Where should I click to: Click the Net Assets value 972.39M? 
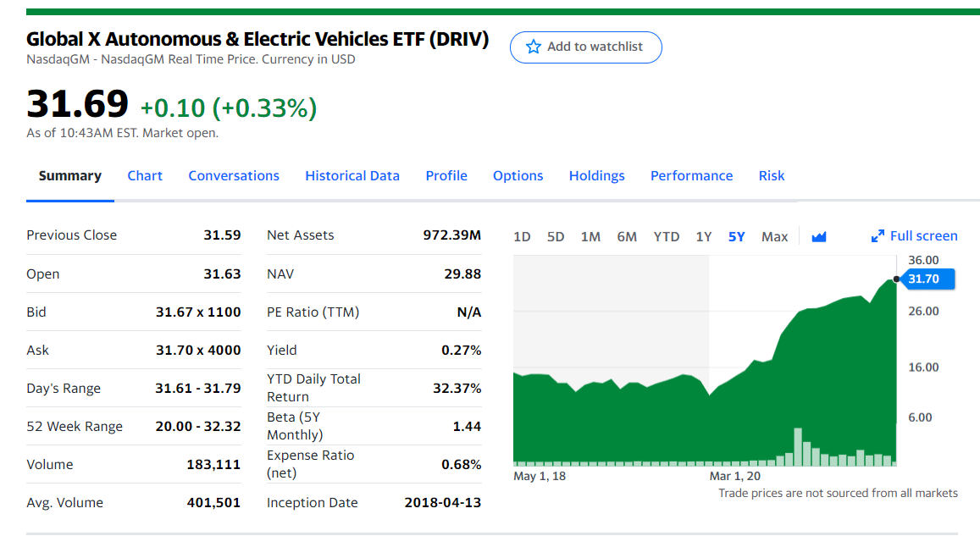point(451,235)
